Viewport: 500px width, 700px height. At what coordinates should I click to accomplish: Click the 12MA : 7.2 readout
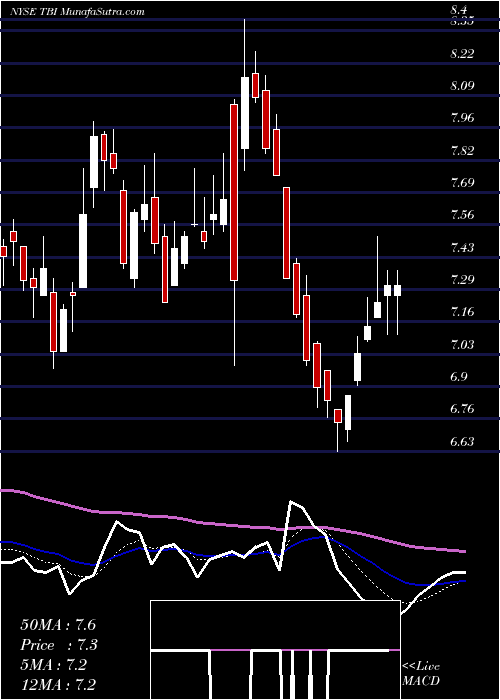coord(58,685)
